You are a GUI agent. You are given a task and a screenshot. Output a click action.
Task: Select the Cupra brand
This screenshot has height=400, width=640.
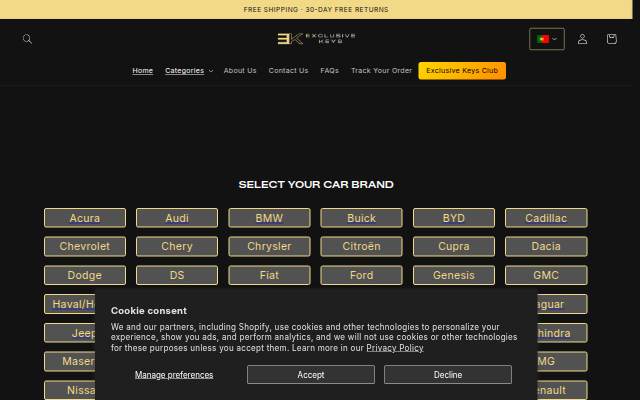[453, 247]
